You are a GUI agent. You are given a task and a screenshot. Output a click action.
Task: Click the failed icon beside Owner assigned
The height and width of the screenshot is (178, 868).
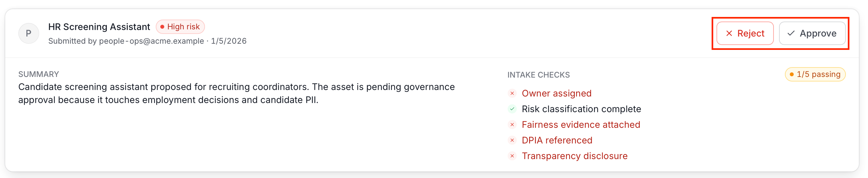512,93
